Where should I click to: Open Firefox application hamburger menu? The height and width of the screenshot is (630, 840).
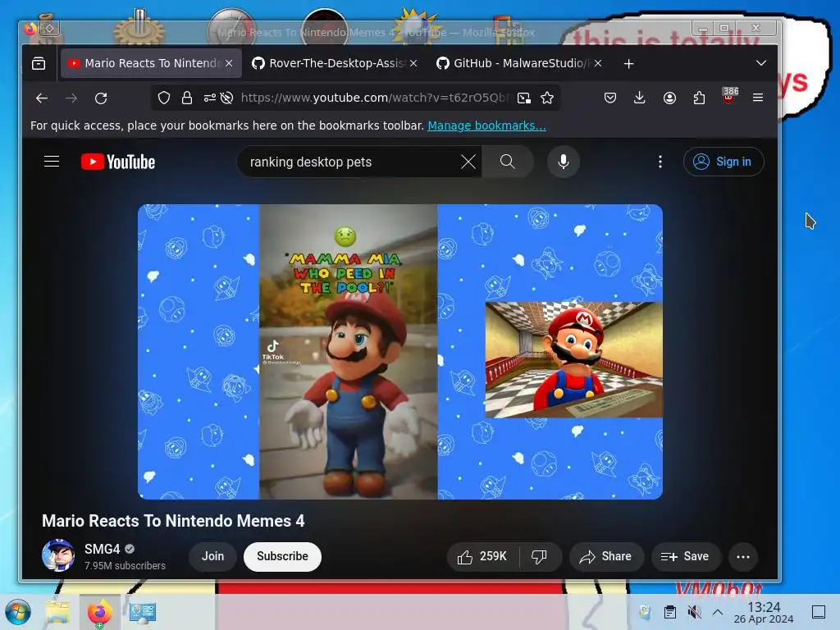tap(757, 98)
